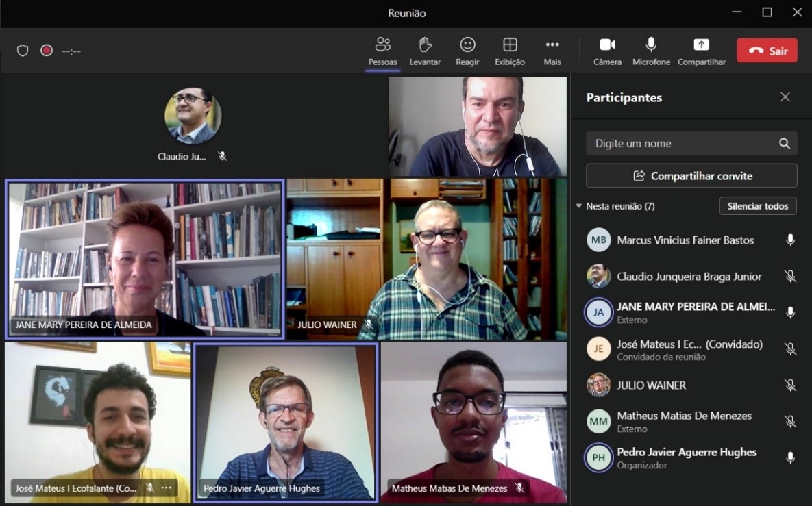Open the Pessoas participants panel
812x506 pixels.
(382, 51)
